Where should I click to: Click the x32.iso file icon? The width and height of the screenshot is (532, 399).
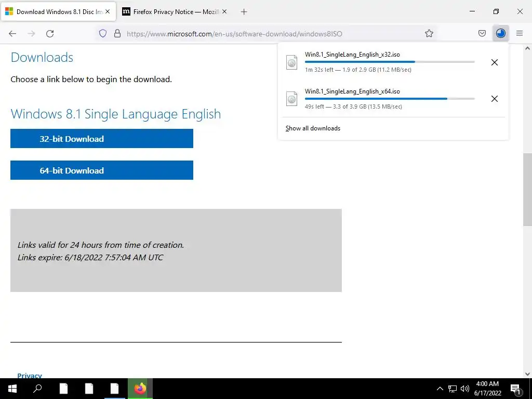(292, 62)
